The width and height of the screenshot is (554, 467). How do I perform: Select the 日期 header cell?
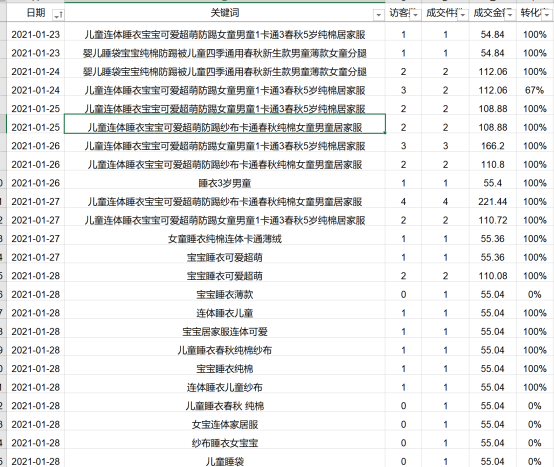click(36, 13)
